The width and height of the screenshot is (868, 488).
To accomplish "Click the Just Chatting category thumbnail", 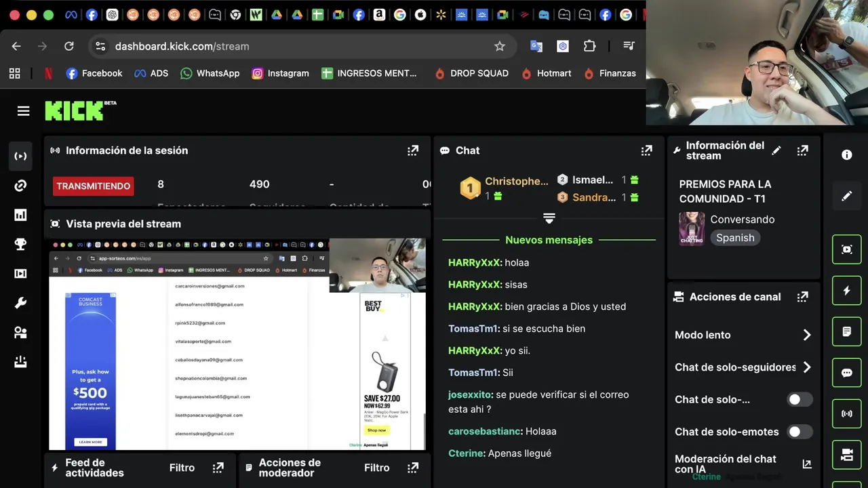I will tap(692, 228).
